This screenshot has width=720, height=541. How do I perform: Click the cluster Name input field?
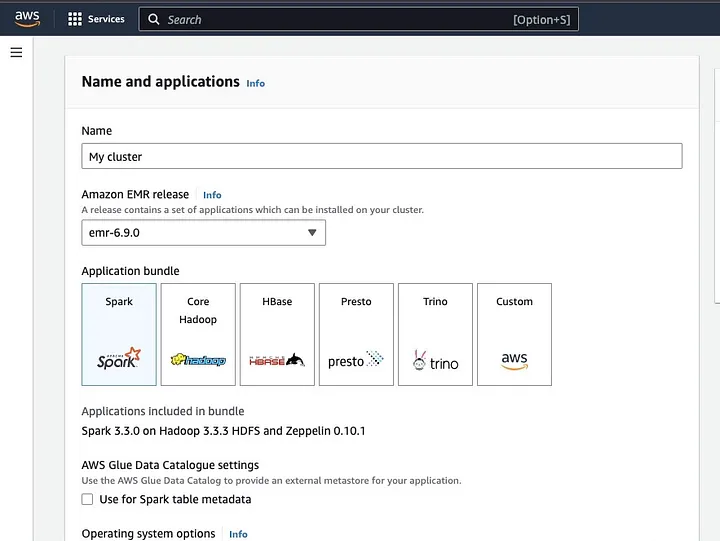point(381,156)
